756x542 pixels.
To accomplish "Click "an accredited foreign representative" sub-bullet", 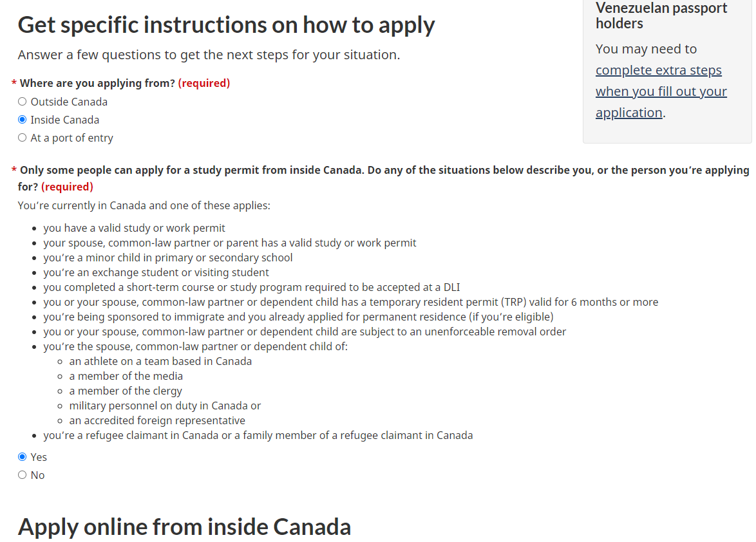I will (157, 420).
